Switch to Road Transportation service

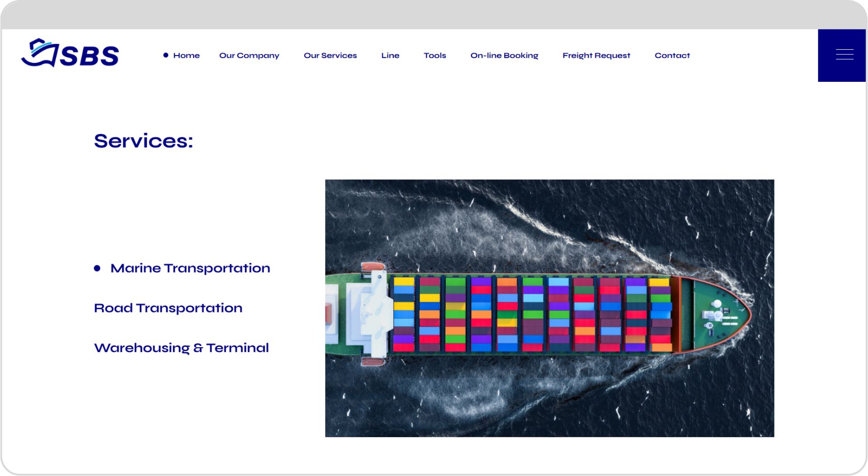coord(168,308)
